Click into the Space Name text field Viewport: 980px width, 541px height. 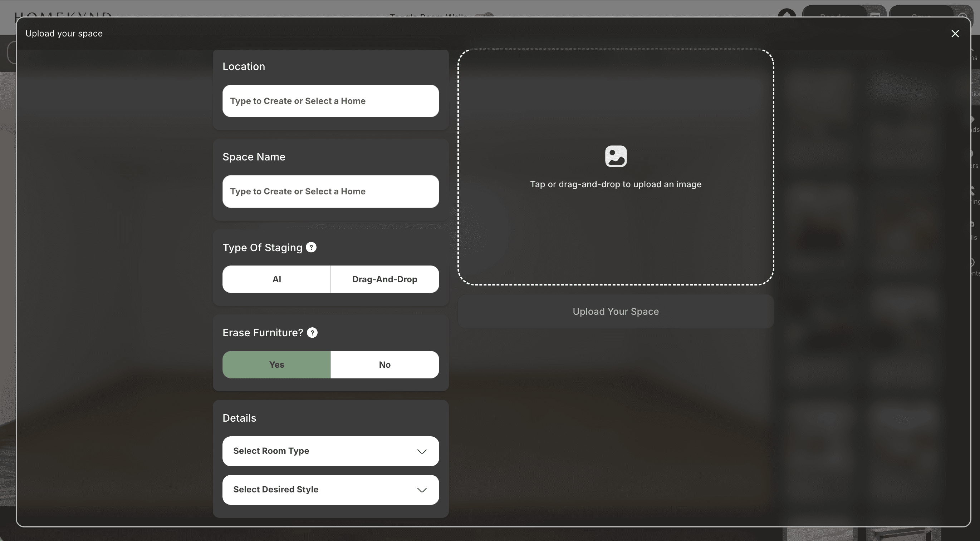click(330, 192)
